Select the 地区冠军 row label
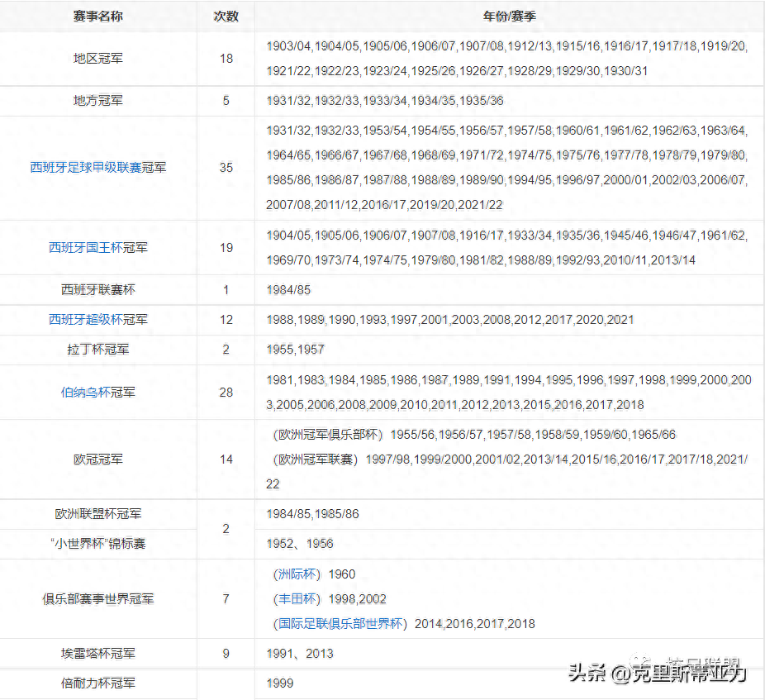 click(99, 59)
